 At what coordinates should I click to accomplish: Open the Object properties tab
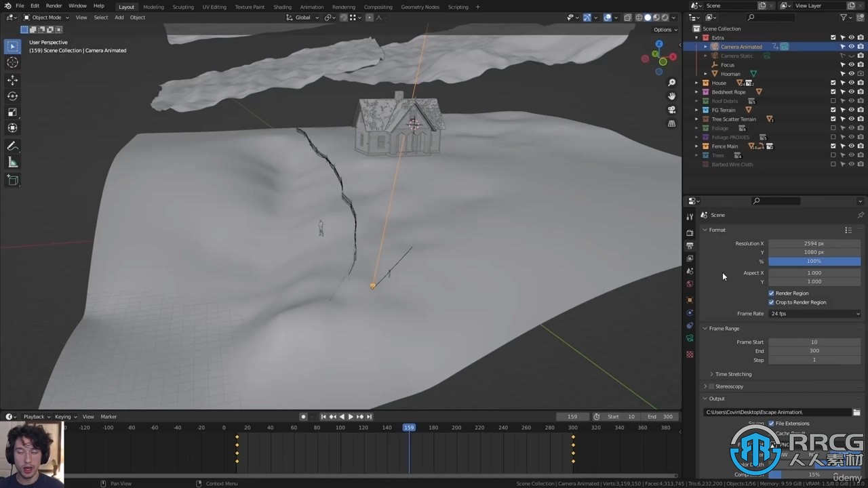(690, 300)
